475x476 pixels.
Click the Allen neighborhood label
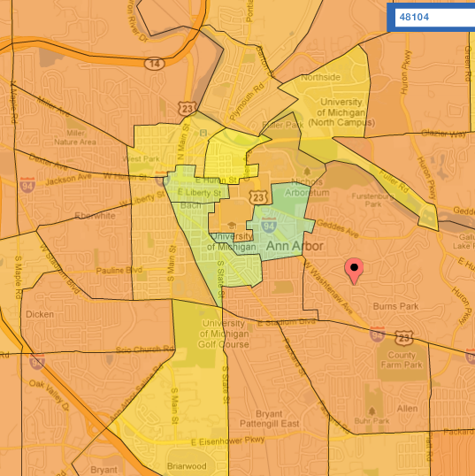(x=407, y=409)
